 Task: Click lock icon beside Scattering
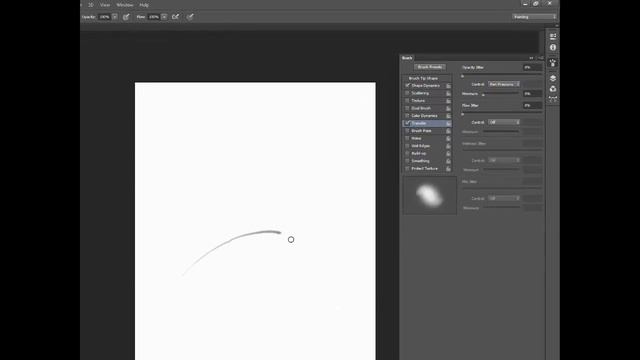point(448,93)
